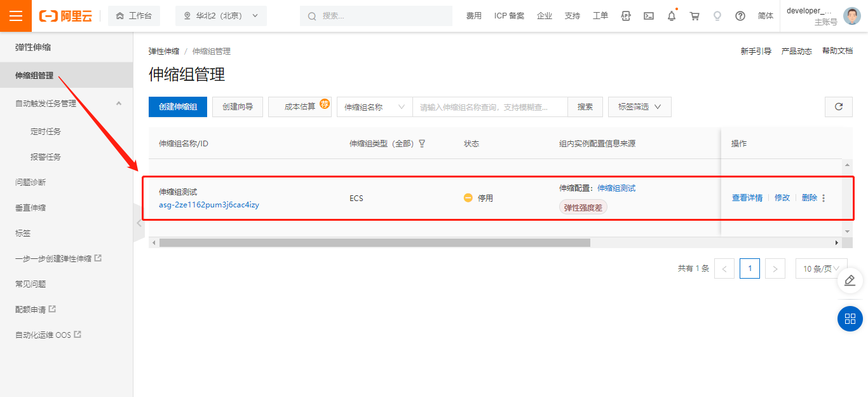The height and width of the screenshot is (397, 868).
Task: Open 定时任务 in sidebar
Action: tap(46, 131)
